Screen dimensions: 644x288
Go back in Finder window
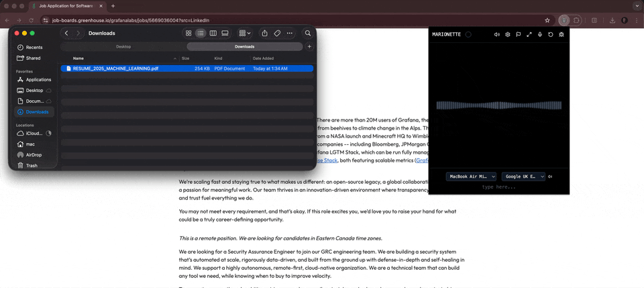(66, 34)
